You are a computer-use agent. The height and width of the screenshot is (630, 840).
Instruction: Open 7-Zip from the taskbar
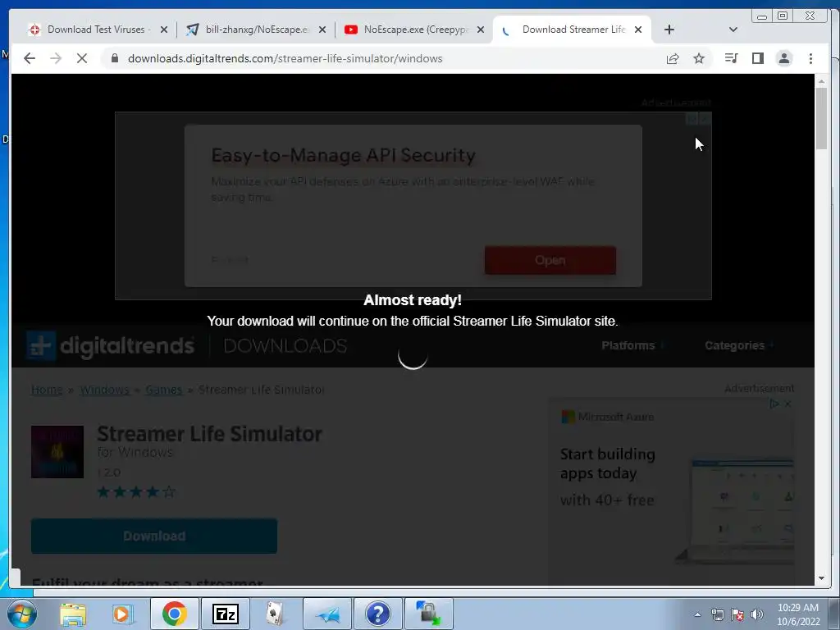click(x=225, y=614)
